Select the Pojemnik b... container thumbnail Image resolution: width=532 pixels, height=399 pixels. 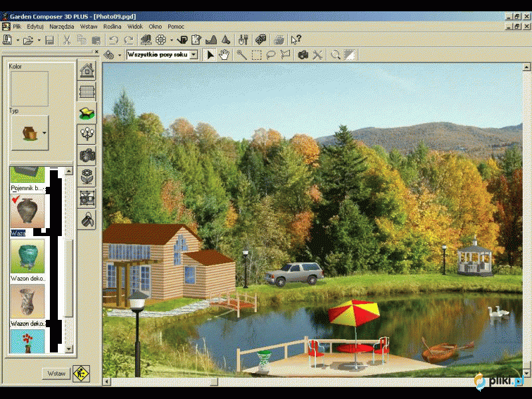pos(27,175)
